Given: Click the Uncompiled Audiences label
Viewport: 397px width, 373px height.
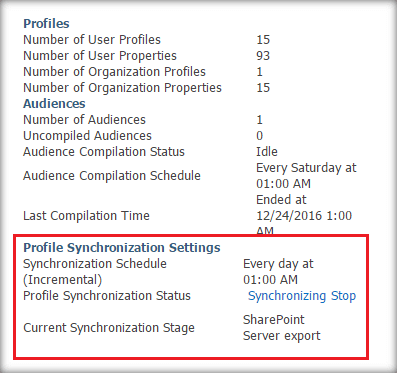Looking at the screenshot, I should tap(88, 136).
